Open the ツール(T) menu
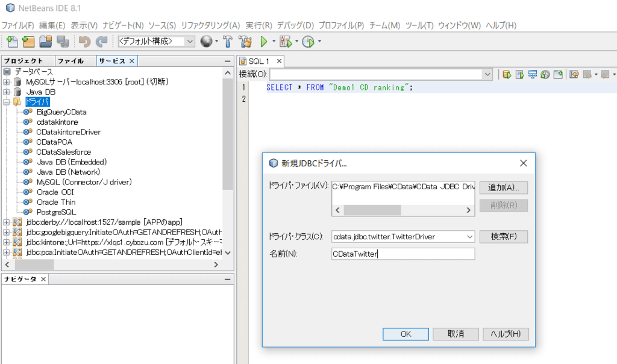 point(419,25)
